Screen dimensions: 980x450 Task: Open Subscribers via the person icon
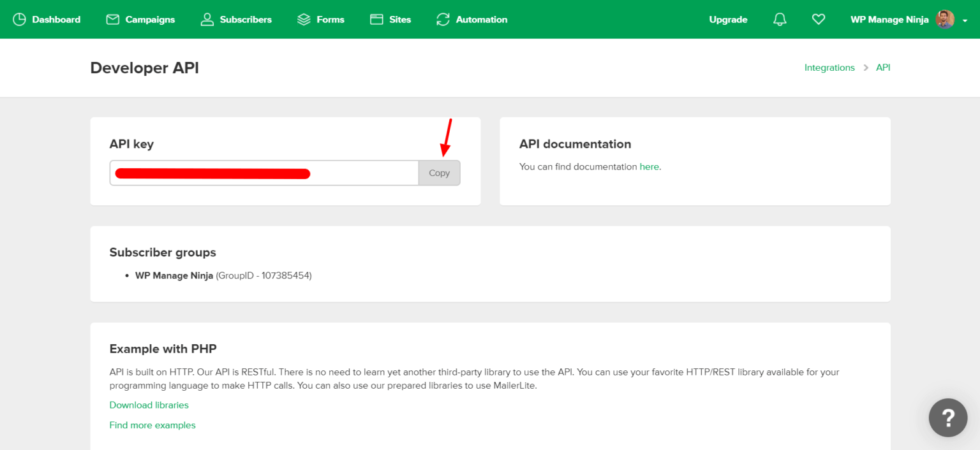coord(206,19)
